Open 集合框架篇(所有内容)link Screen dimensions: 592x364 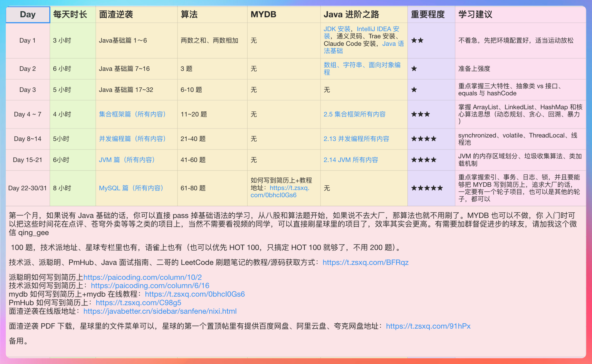click(x=132, y=114)
